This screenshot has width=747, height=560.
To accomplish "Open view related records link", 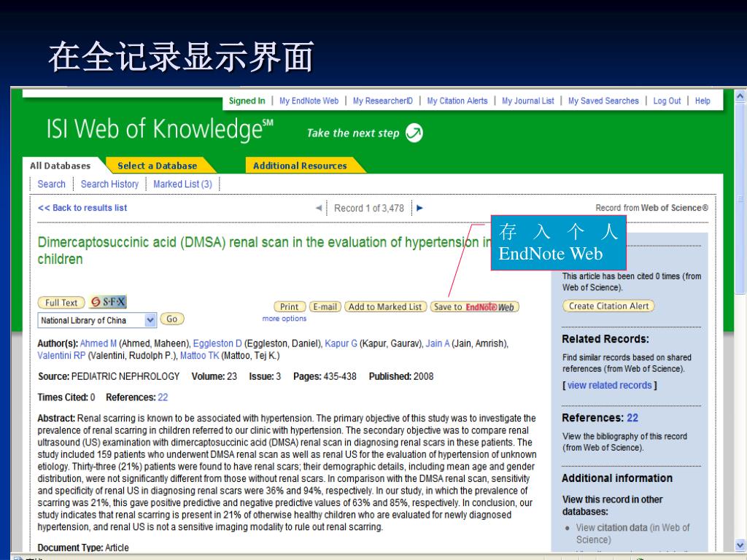I will 609,385.
